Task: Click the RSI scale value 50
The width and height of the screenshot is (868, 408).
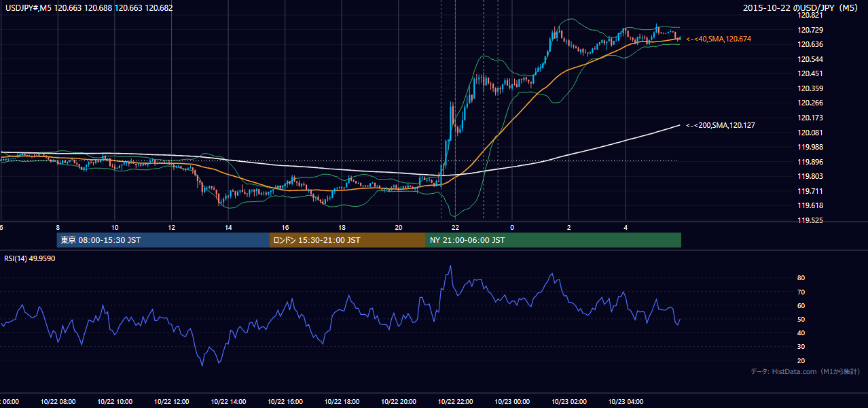Action: [x=801, y=319]
